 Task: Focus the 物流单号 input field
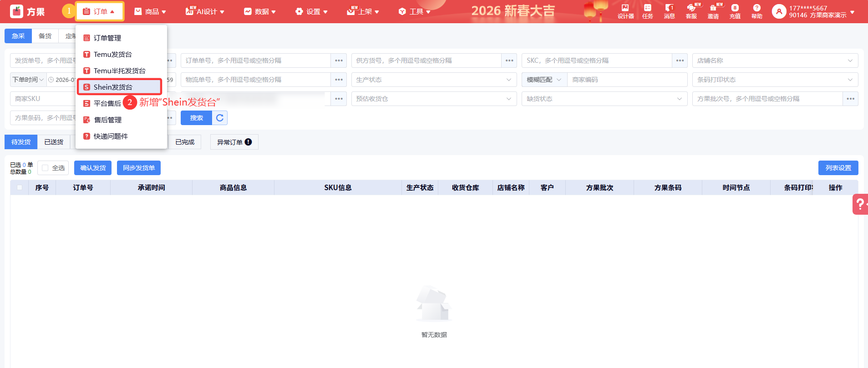pyautogui.click(x=256, y=80)
